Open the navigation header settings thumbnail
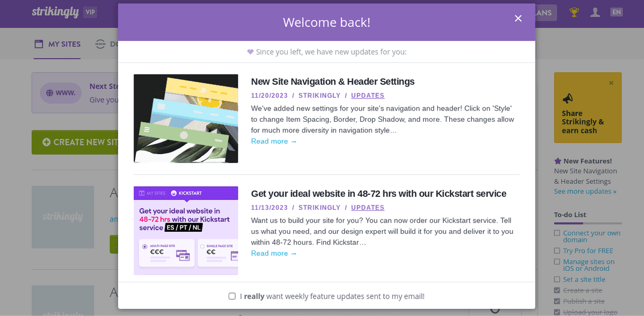The height and width of the screenshot is (316, 644). click(186, 119)
